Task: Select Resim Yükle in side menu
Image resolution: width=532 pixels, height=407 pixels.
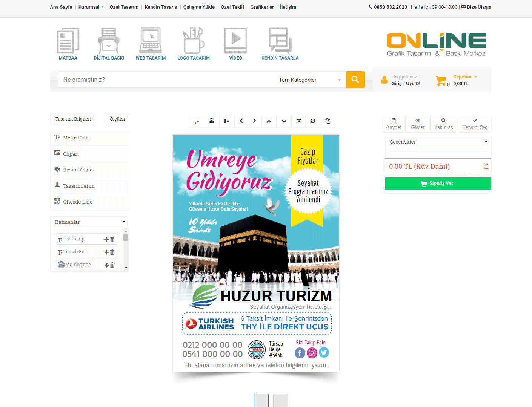Action: tap(90, 170)
